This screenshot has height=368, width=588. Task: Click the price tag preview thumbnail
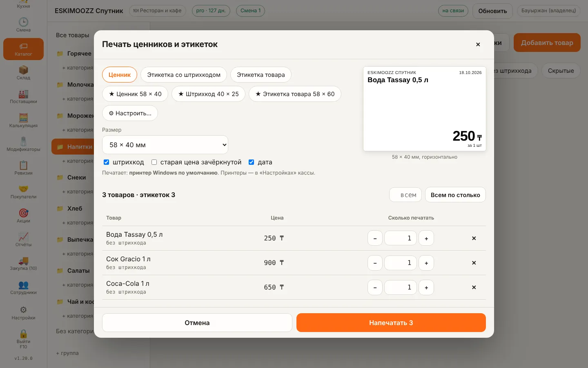425,109
